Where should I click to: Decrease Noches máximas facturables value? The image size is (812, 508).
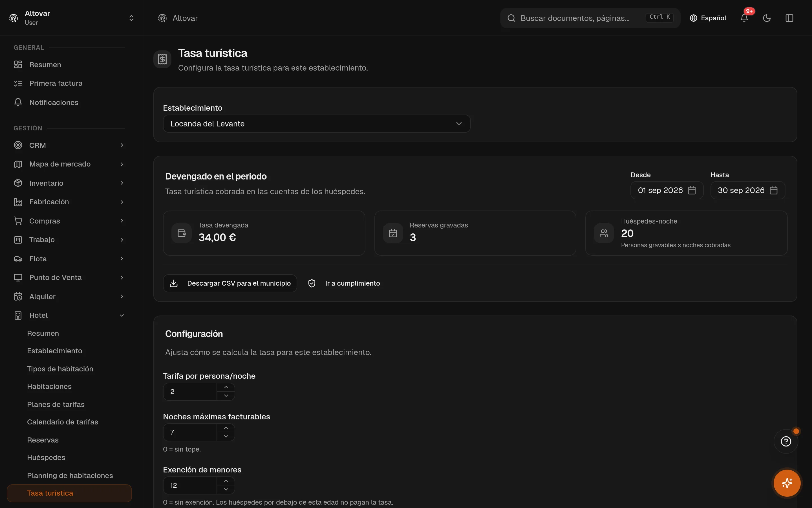[226, 436]
